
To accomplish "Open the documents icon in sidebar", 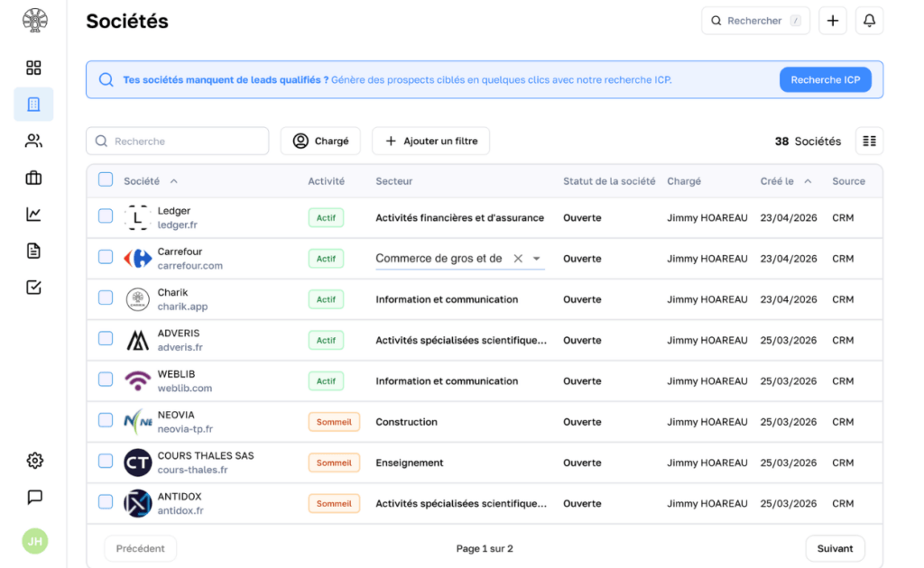I will (33, 252).
